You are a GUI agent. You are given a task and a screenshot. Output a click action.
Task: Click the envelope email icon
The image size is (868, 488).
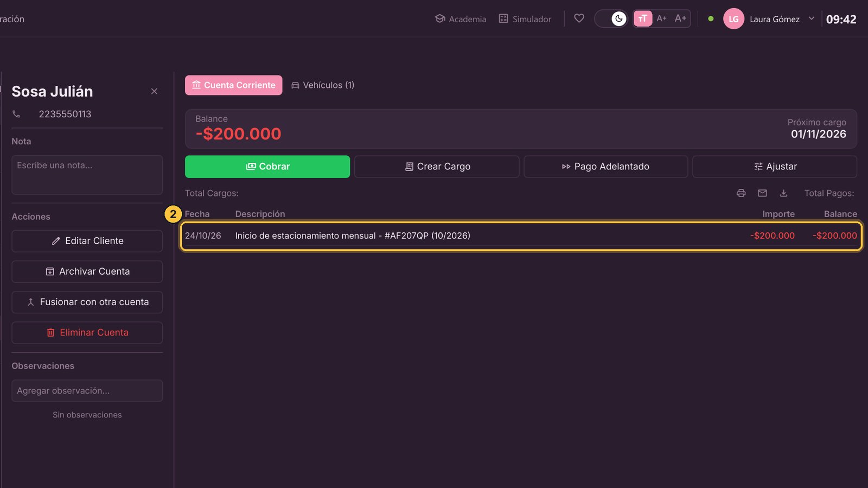point(762,193)
